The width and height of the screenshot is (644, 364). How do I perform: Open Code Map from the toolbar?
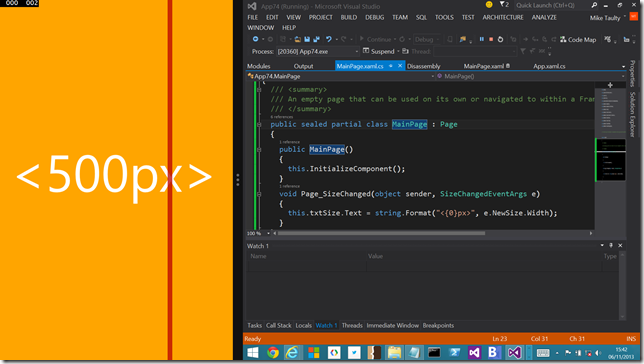pos(578,39)
